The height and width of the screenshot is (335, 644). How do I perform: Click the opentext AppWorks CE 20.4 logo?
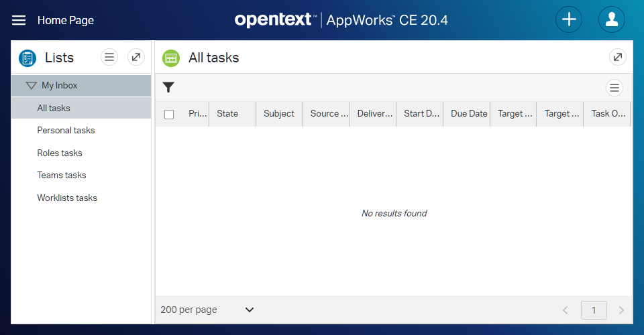pyautogui.click(x=341, y=19)
